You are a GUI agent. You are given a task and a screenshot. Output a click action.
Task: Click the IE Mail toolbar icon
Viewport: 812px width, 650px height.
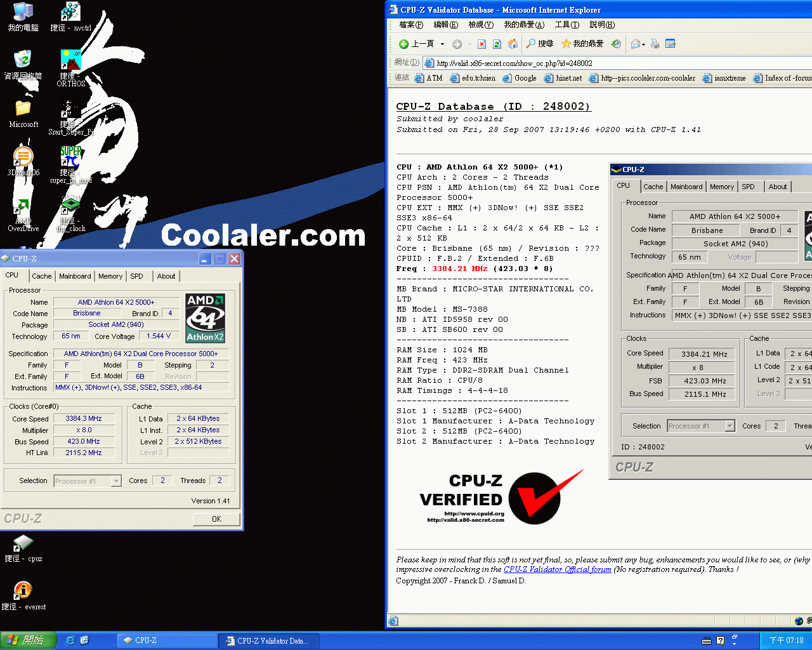pos(635,44)
